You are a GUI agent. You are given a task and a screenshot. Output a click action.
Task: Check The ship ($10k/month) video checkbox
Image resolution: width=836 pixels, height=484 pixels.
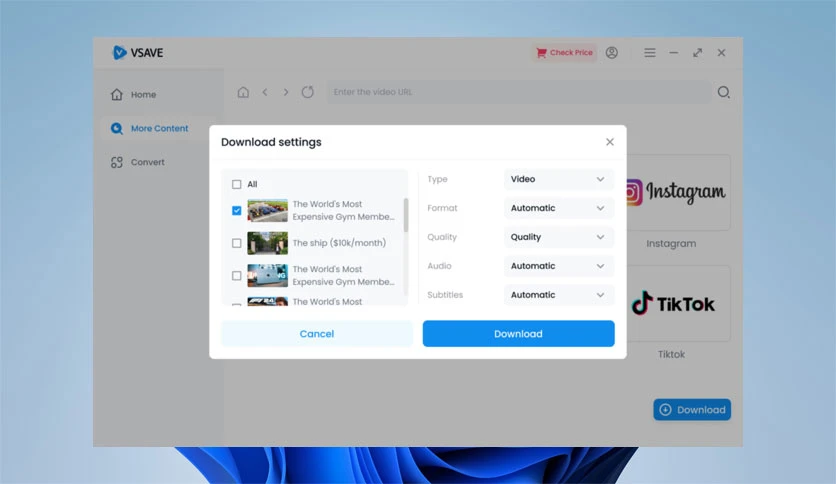(x=236, y=243)
